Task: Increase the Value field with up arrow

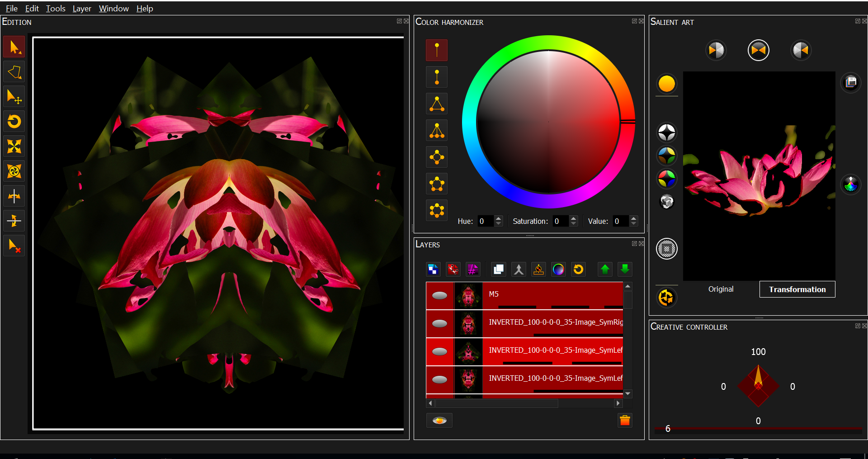Action: pyautogui.click(x=633, y=218)
